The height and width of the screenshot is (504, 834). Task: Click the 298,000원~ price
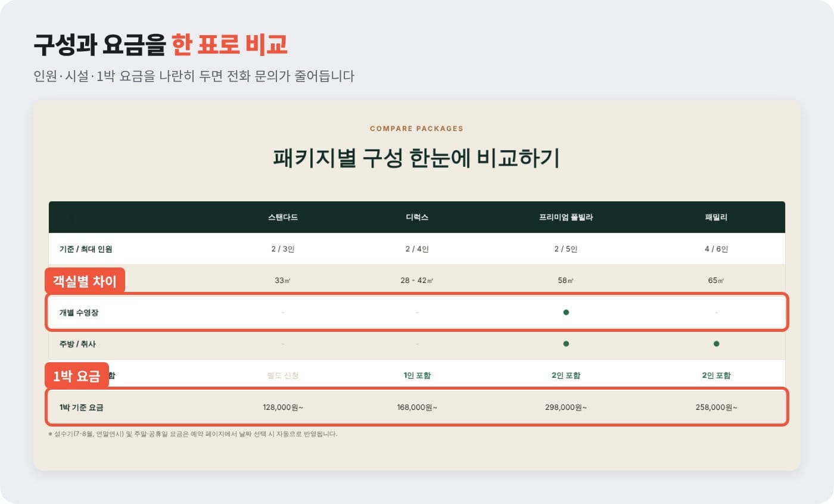coord(566,407)
